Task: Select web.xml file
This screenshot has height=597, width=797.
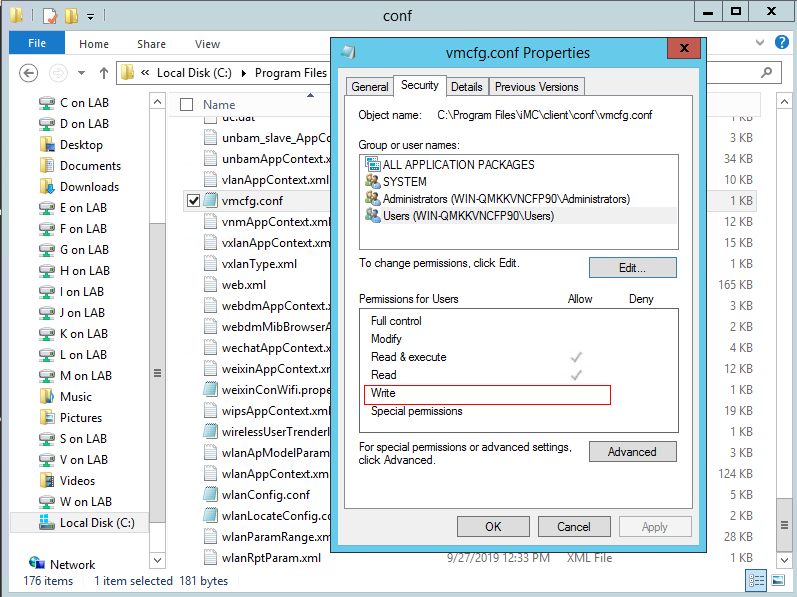Action: pos(244,285)
